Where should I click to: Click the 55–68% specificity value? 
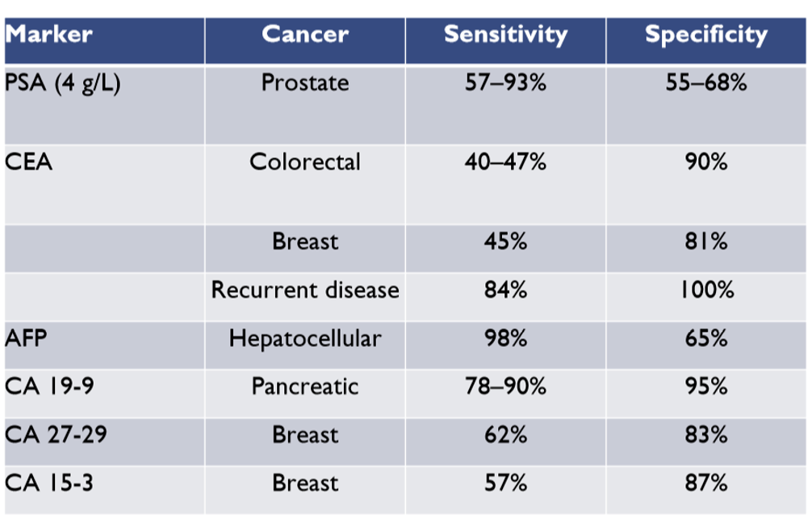[x=706, y=83]
